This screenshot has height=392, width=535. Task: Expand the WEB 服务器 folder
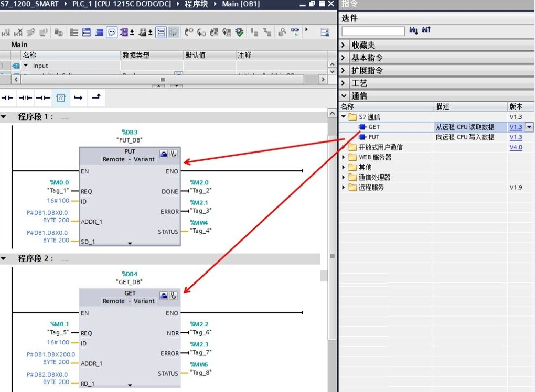pyautogui.click(x=344, y=157)
